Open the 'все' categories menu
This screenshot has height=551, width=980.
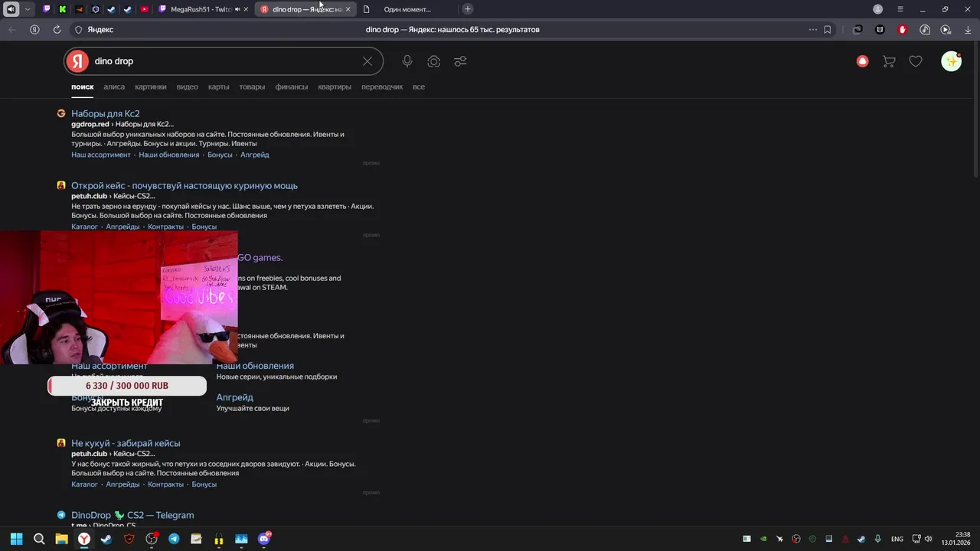point(419,86)
